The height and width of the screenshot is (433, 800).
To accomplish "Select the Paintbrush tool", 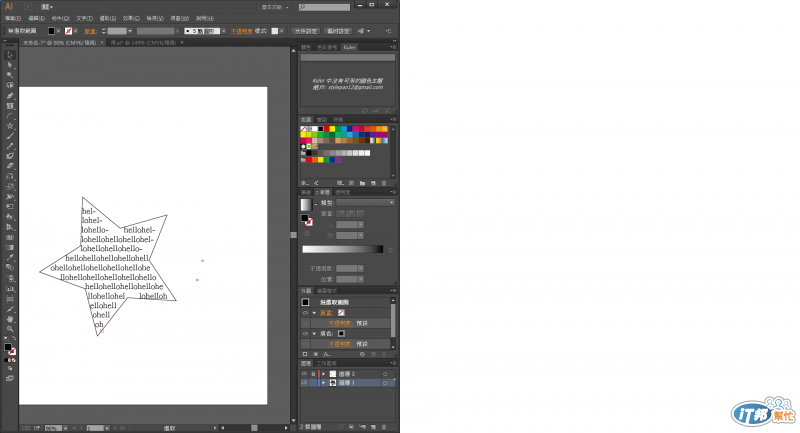I will [10, 136].
